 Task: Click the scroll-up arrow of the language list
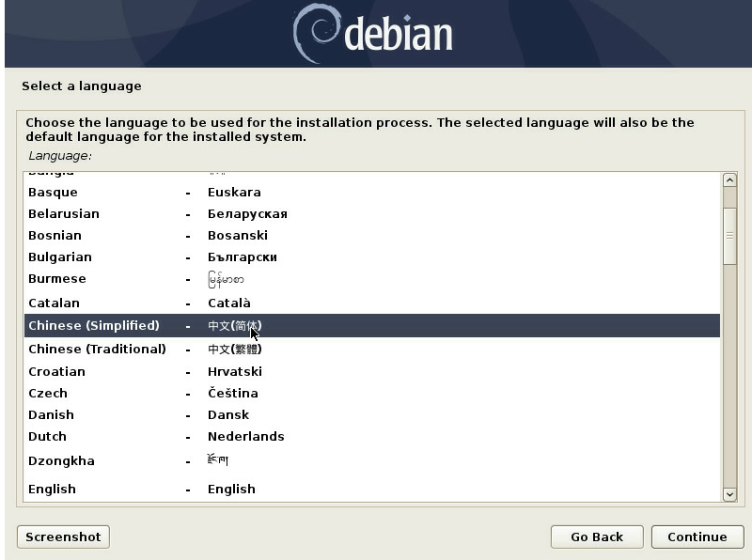coord(729,180)
